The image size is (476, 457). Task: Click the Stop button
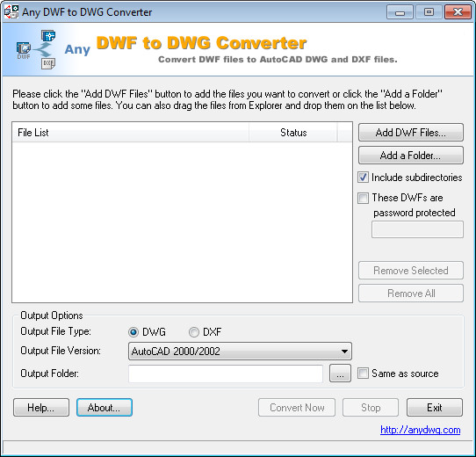click(x=371, y=408)
